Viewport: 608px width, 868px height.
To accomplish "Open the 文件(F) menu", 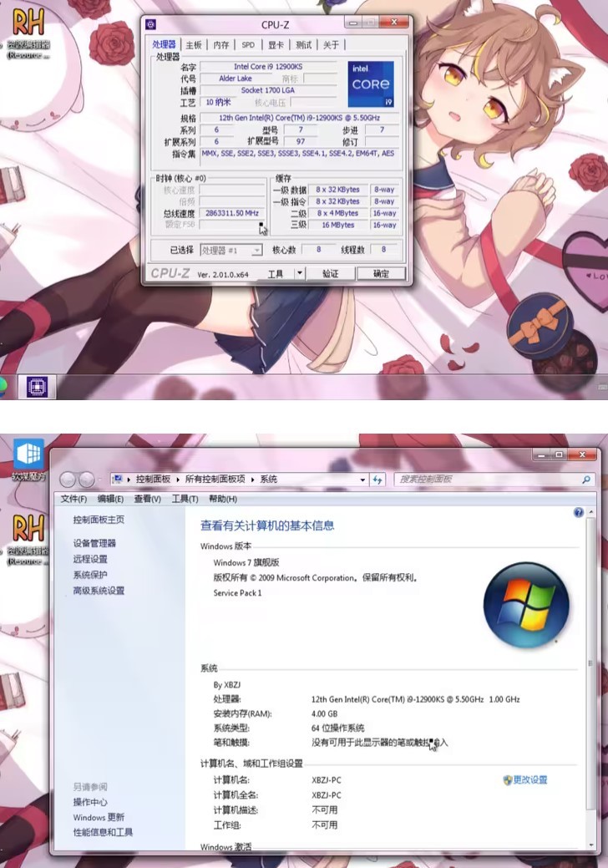I will pyautogui.click(x=73, y=499).
